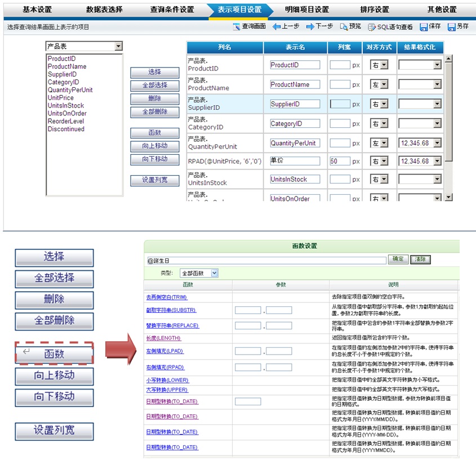
Task: Click SupplierID row column width field
Action: (340, 104)
